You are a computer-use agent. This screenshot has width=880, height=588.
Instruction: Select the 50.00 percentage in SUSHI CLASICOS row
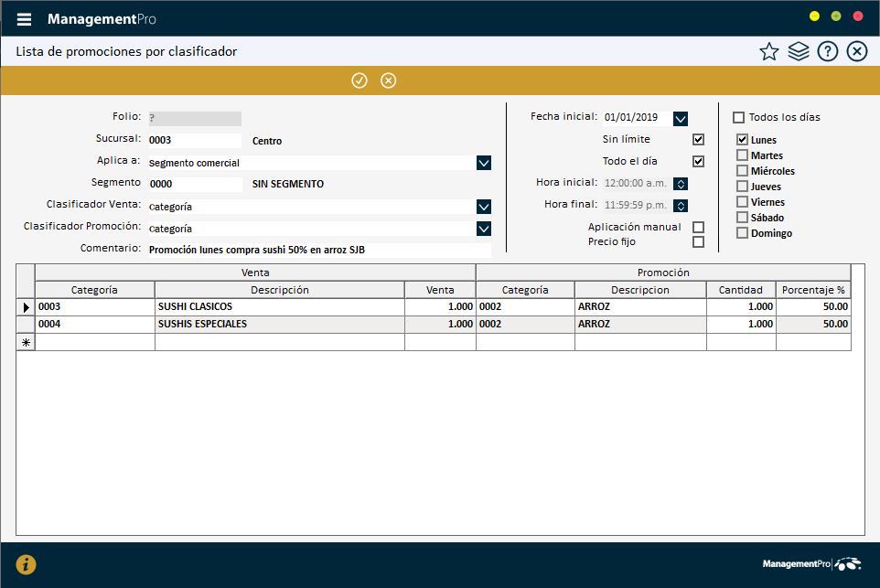pyautogui.click(x=813, y=307)
